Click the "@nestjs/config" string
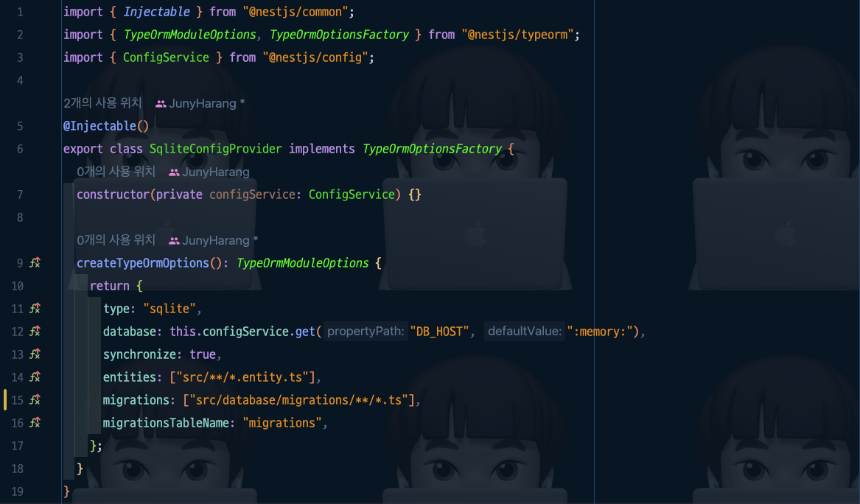 coord(315,57)
